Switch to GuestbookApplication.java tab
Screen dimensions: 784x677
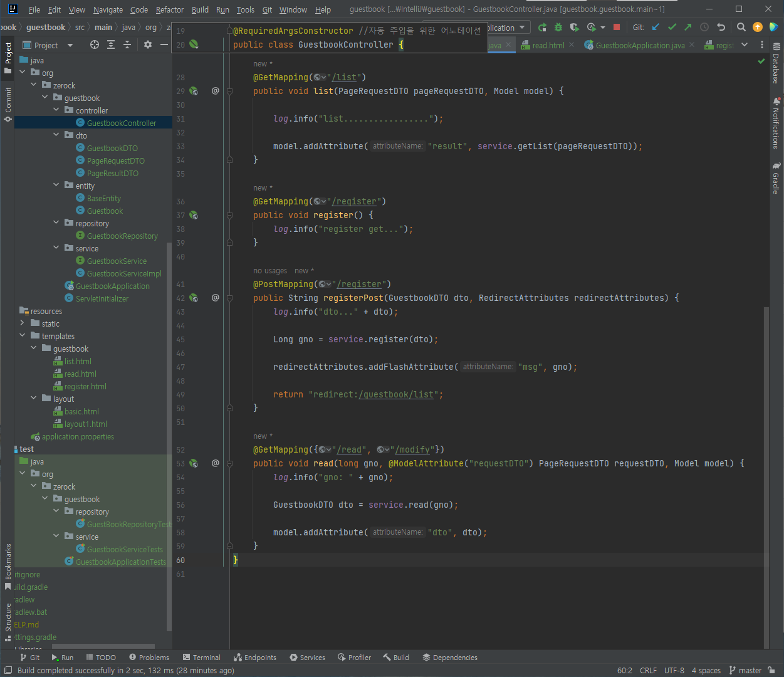pos(639,45)
